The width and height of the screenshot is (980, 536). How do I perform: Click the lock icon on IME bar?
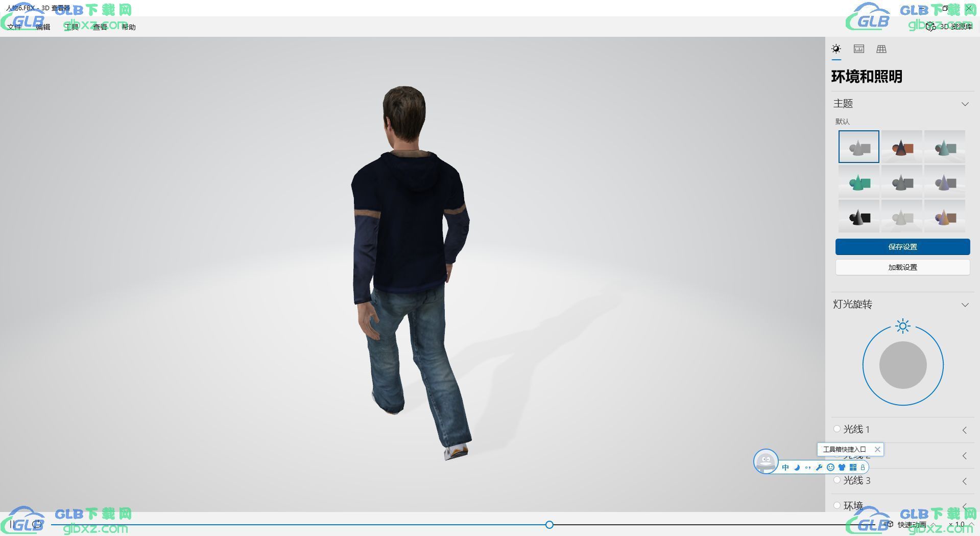pos(863,468)
